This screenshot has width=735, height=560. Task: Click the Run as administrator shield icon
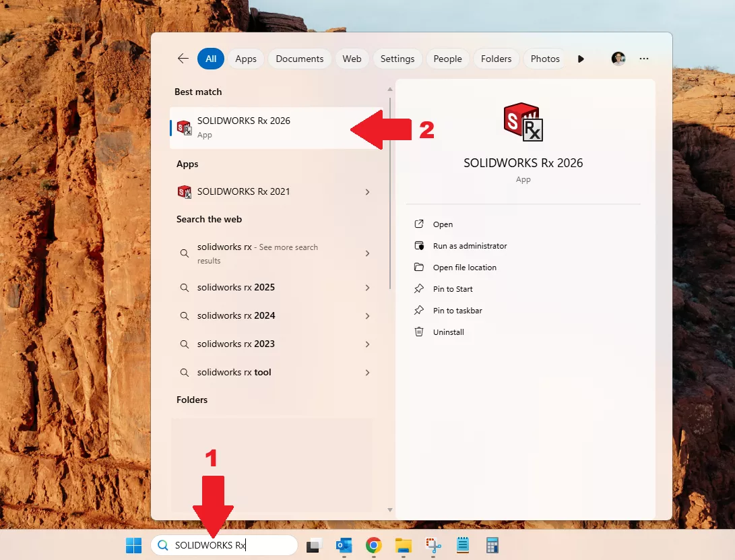tap(420, 245)
